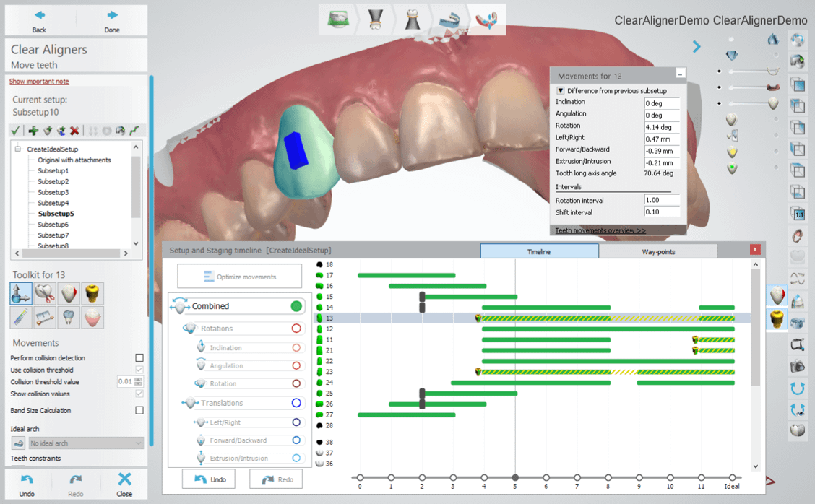Click the Optimize movements button

[239, 277]
